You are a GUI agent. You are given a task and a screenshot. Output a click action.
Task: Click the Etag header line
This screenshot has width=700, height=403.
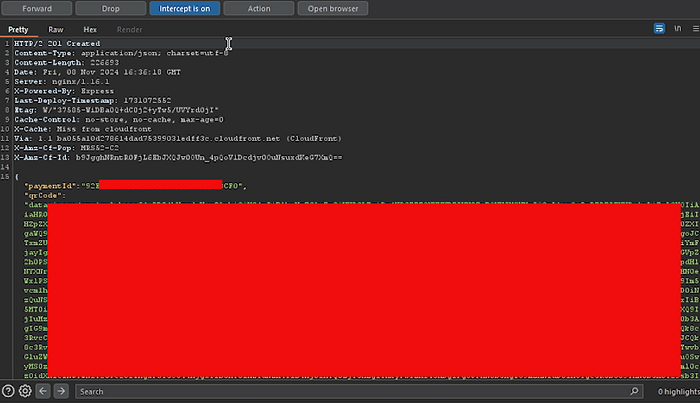117,110
